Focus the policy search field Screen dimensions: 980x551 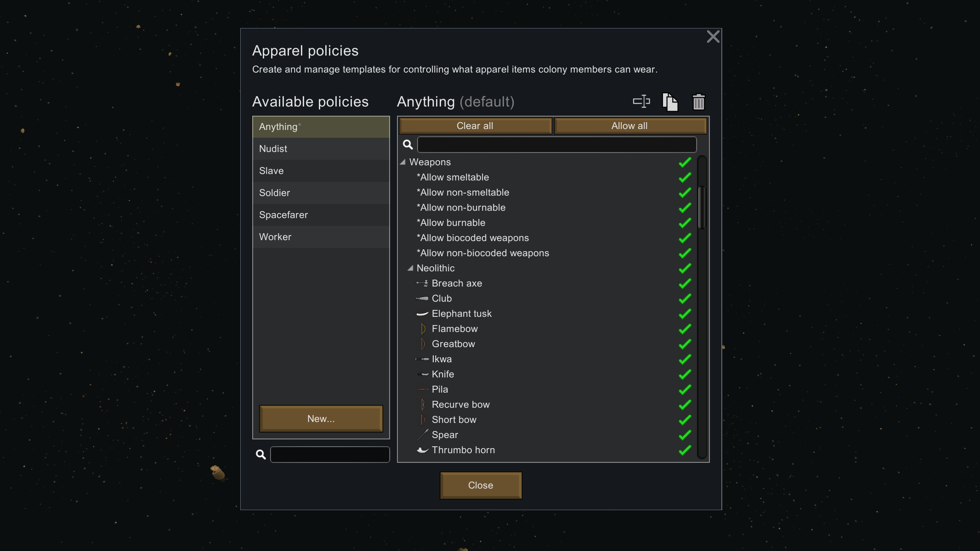pos(330,455)
